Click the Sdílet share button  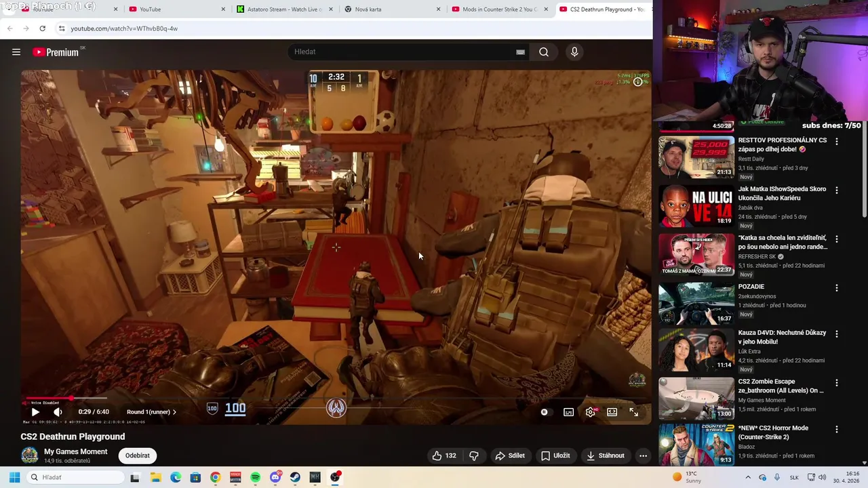pos(510,455)
